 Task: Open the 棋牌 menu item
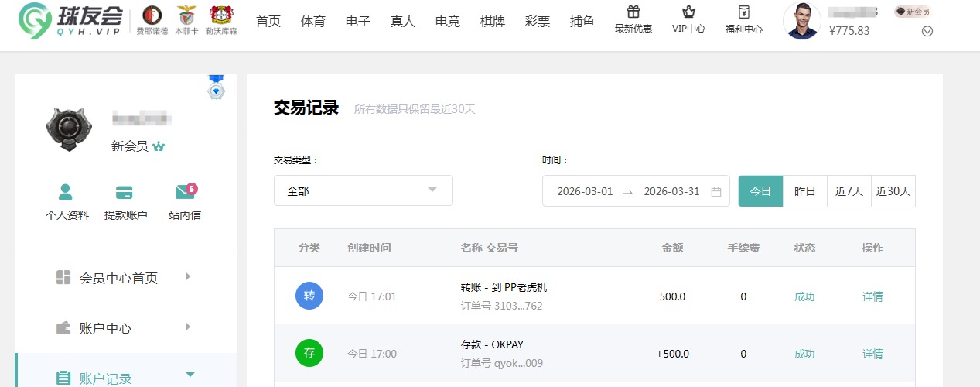493,22
